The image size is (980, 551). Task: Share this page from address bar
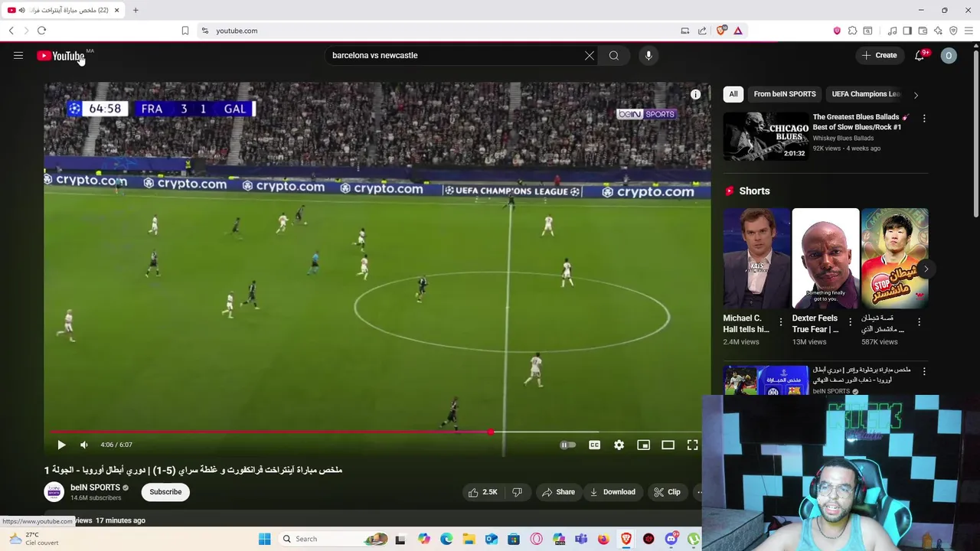pyautogui.click(x=702, y=31)
